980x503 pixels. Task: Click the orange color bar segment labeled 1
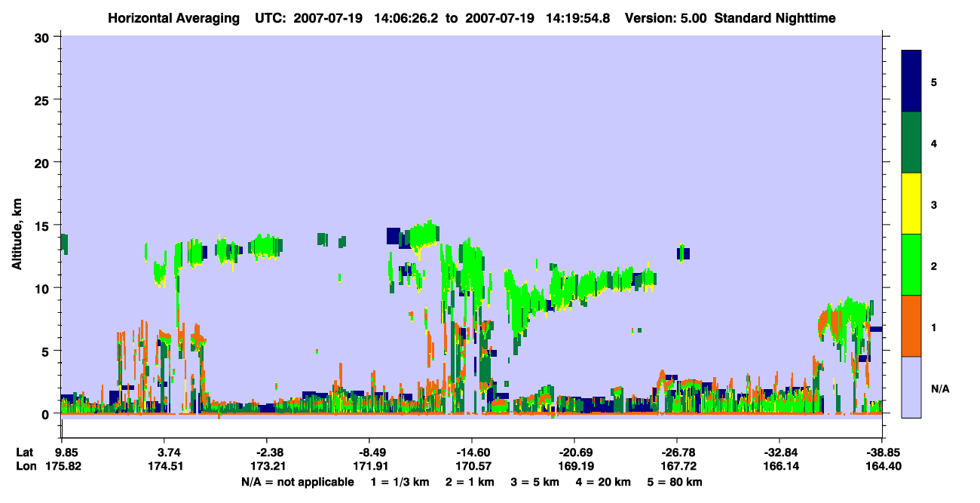pos(911,326)
